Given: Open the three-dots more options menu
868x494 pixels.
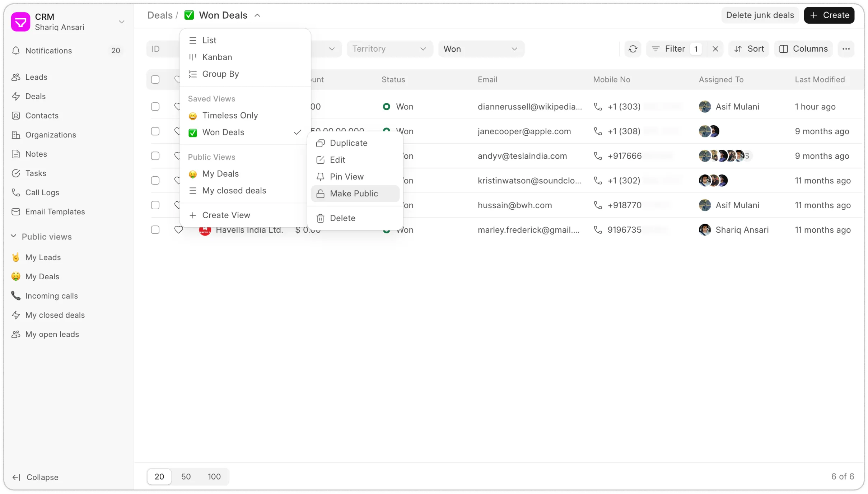Looking at the screenshot, I should tap(846, 49).
